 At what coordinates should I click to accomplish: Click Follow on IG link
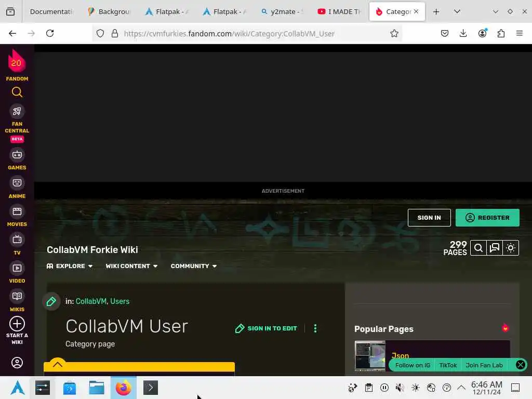tap(413, 365)
